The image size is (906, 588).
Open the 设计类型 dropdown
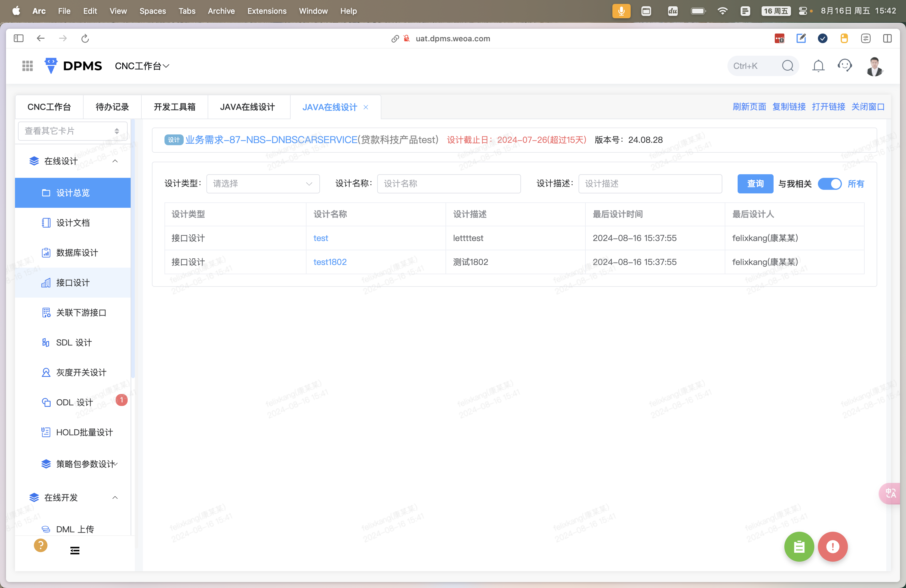pos(263,184)
